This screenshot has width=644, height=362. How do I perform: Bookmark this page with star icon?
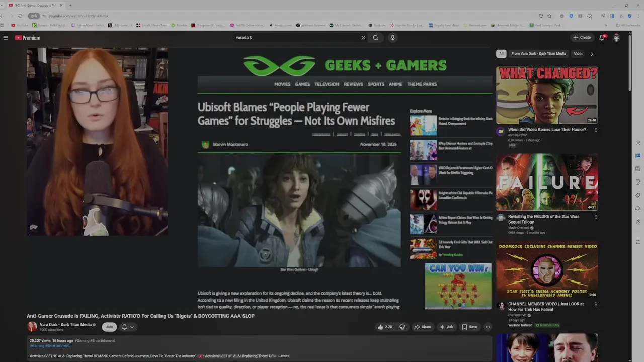coord(549,16)
